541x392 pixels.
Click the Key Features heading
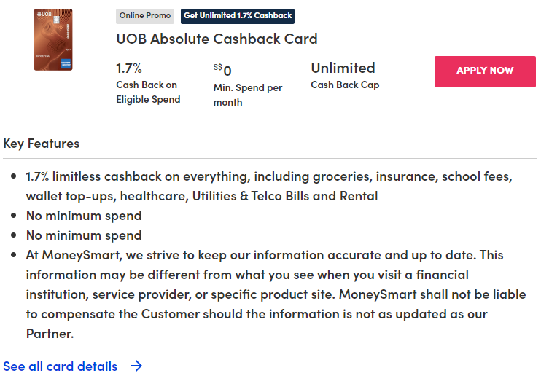coord(42,143)
